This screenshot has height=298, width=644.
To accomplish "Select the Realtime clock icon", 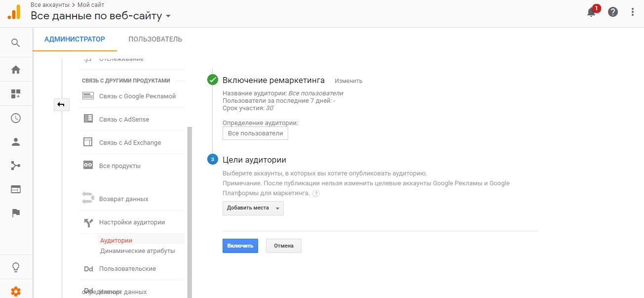I will point(15,118).
